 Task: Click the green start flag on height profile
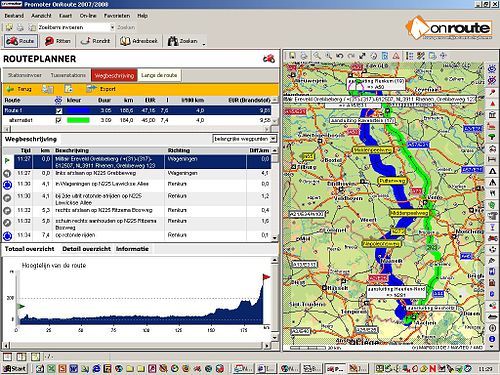[21, 306]
